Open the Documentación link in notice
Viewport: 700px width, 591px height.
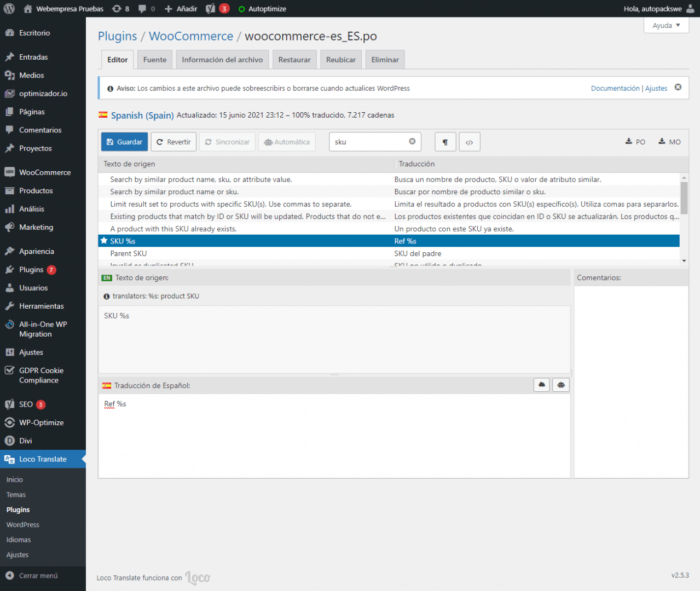[615, 88]
